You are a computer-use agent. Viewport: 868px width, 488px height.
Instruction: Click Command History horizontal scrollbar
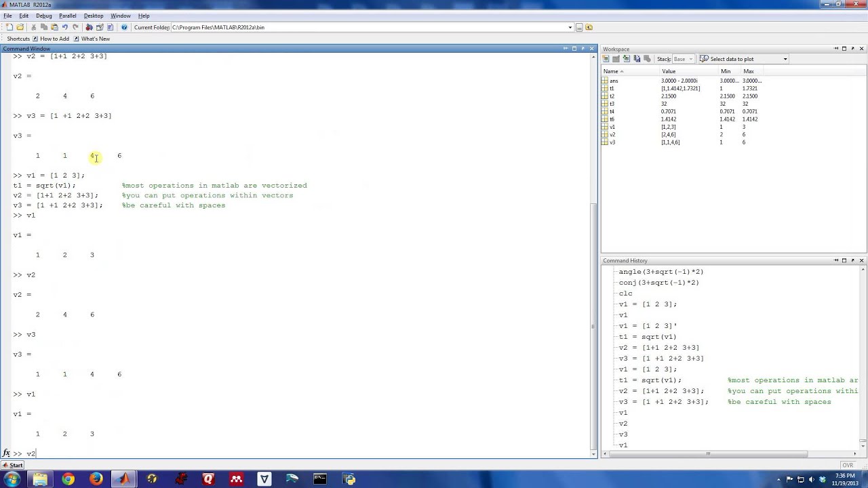708,454
